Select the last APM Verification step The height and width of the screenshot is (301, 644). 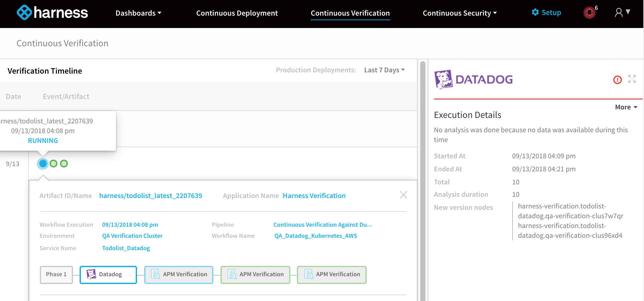coord(331,275)
